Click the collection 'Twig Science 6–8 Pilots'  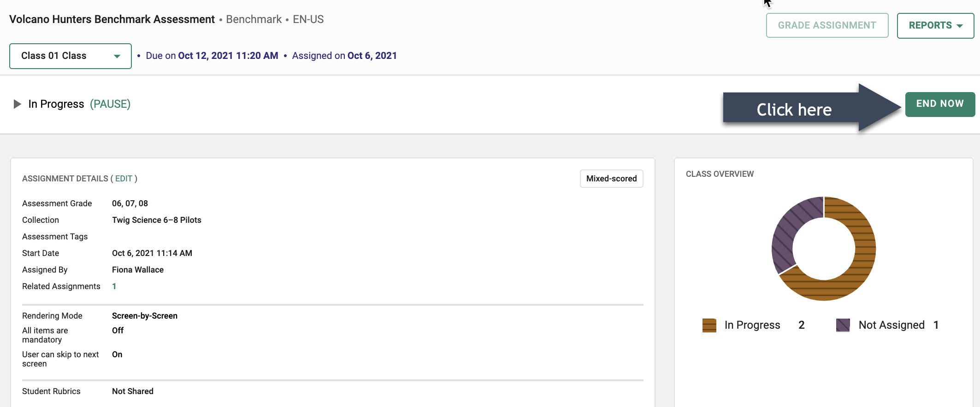(x=157, y=220)
